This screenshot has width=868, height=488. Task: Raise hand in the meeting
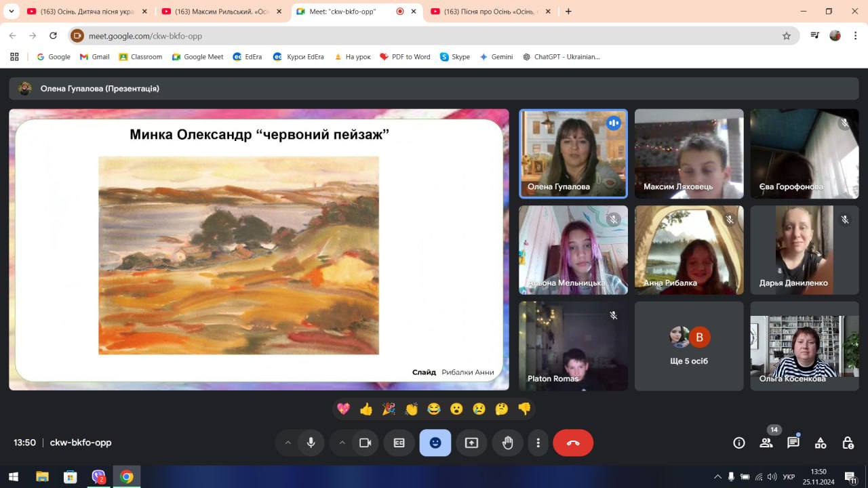(507, 443)
